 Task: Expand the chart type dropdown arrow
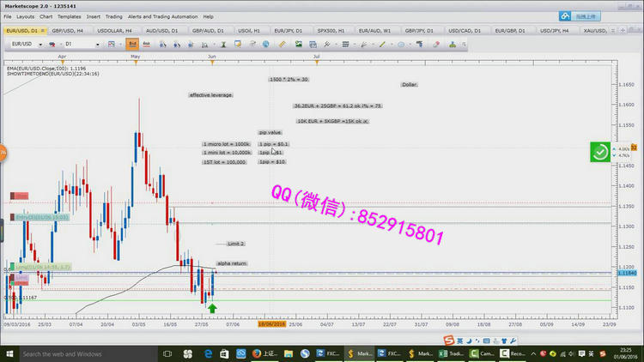(x=119, y=44)
